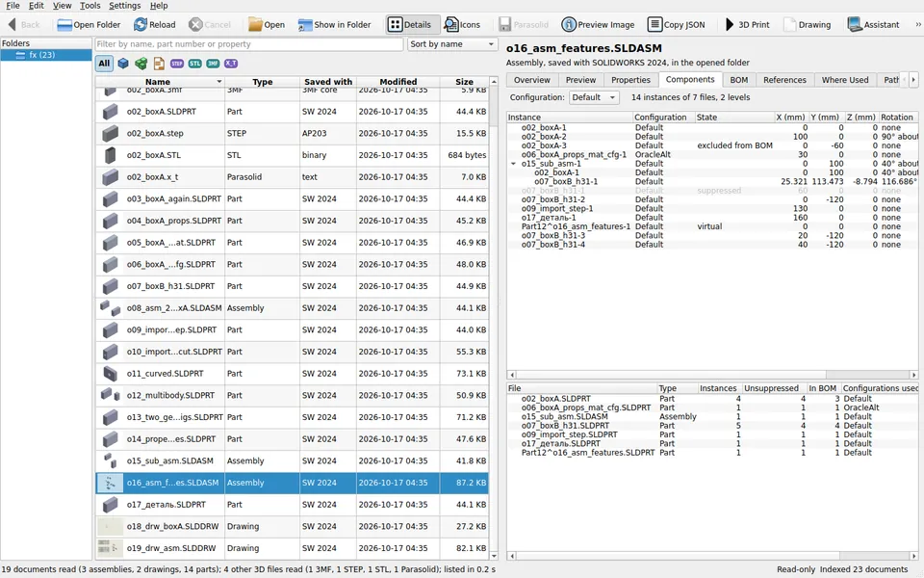
Task: Click the Icons view toolbar icon
Action: pos(450,24)
